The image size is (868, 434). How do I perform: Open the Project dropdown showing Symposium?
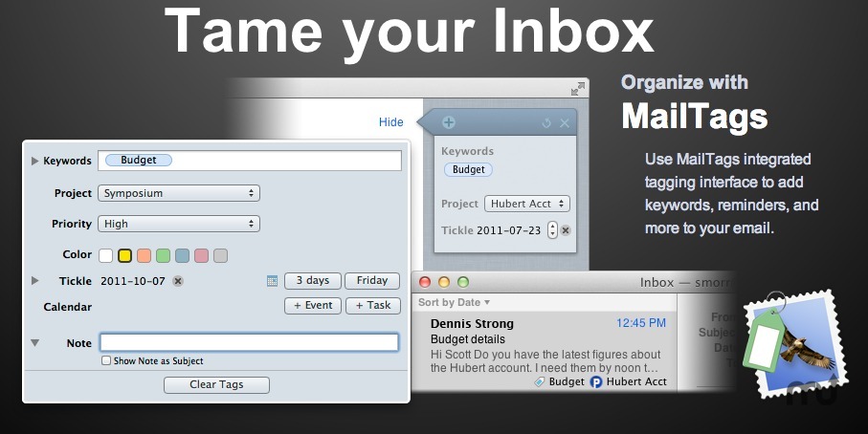coord(179,193)
